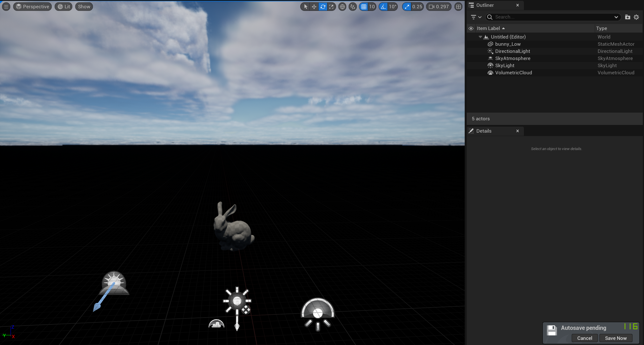Select the translate (move) tool
Viewport: 644px width, 345px height.
point(314,7)
